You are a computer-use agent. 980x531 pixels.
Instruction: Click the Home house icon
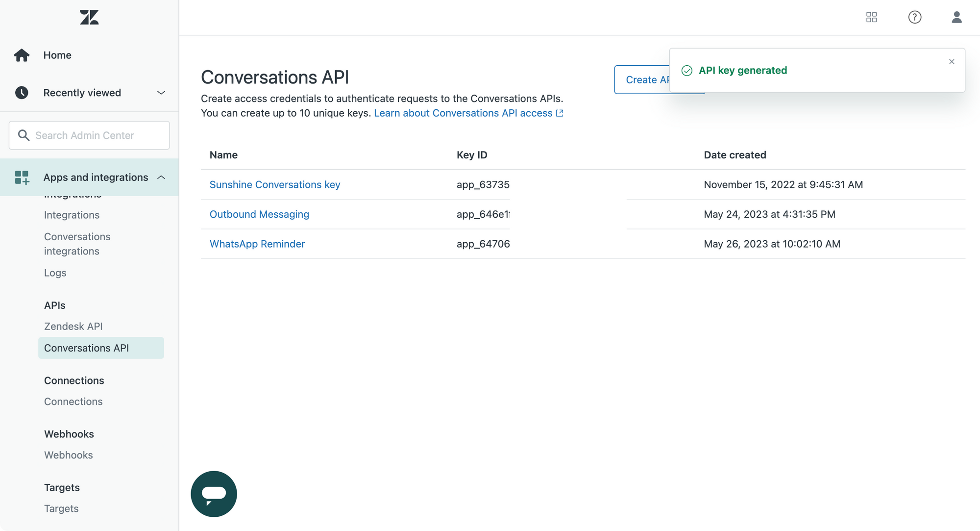22,55
